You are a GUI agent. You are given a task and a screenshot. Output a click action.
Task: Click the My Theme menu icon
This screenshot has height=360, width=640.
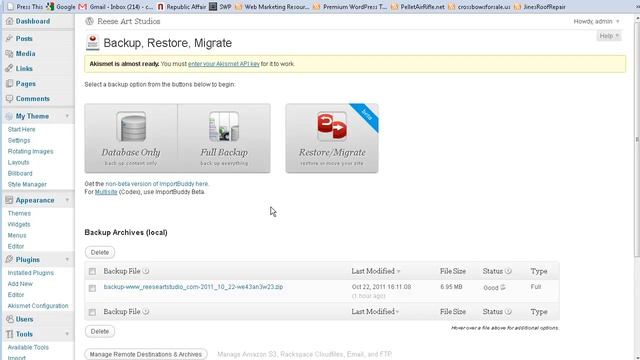pyautogui.click(x=9, y=116)
